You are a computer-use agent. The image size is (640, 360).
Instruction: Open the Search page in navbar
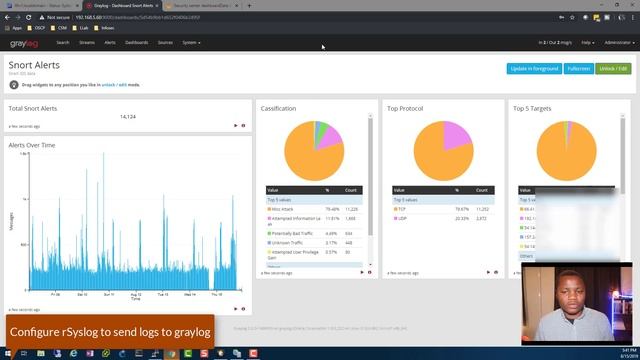(63, 42)
